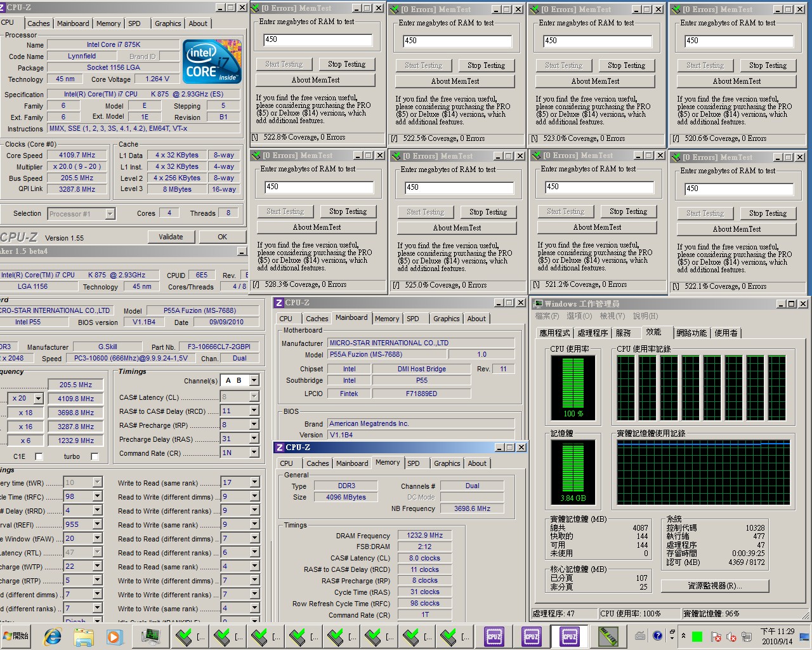The width and height of the screenshot is (812, 650).
Task: Open the tFAW 20 dropdown
Action: pyautogui.click(x=97, y=538)
